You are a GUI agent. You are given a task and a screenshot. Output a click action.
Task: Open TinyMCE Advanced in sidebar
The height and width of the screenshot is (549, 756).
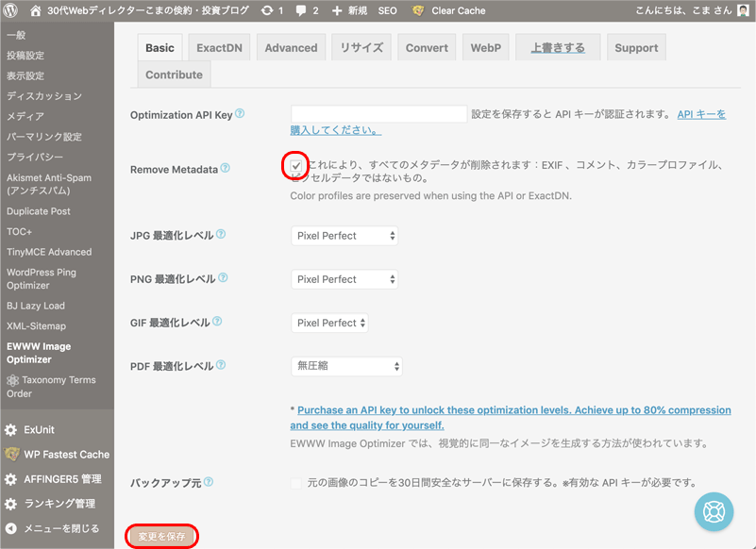point(49,252)
